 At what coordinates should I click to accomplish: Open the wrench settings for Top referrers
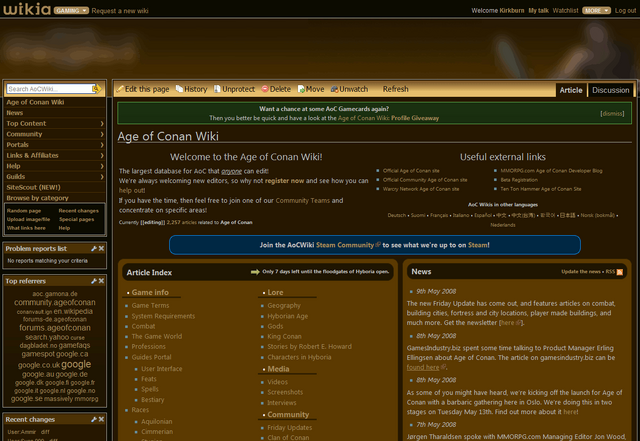[x=94, y=281]
